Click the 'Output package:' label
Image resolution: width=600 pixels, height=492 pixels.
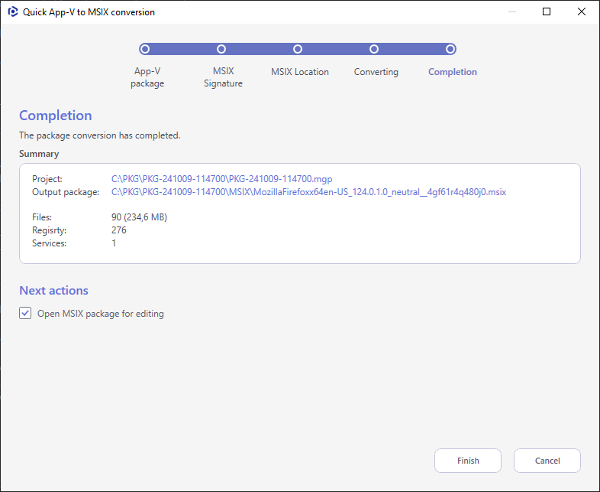pos(66,192)
